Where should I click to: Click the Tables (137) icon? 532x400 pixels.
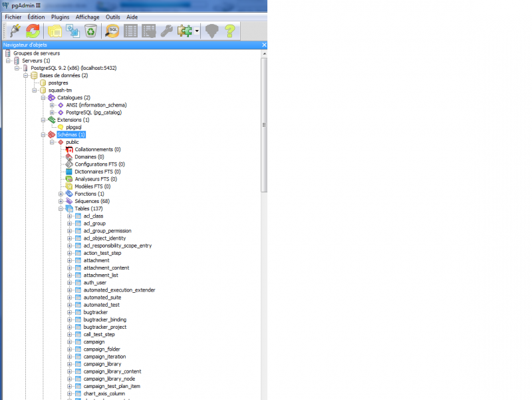pos(69,209)
